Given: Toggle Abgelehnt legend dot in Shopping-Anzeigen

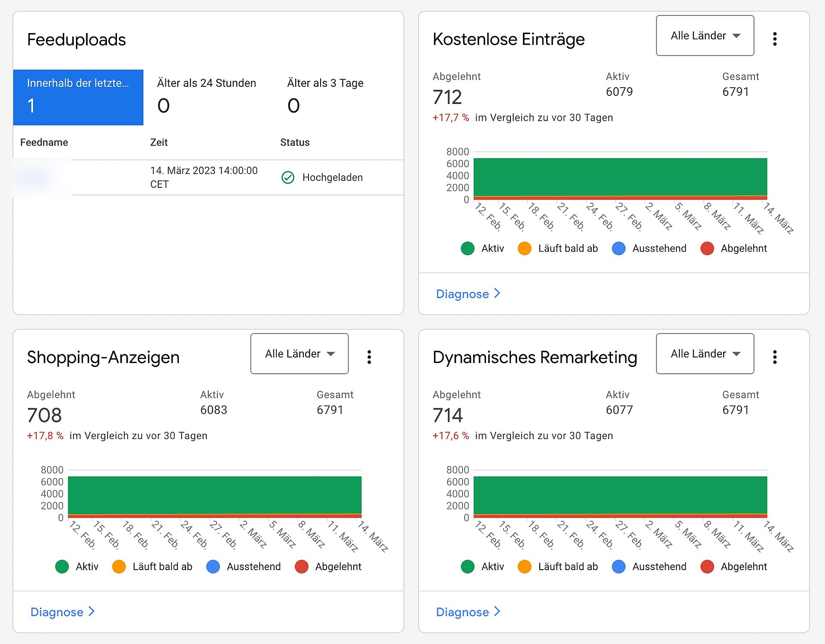Looking at the screenshot, I should pos(301,567).
